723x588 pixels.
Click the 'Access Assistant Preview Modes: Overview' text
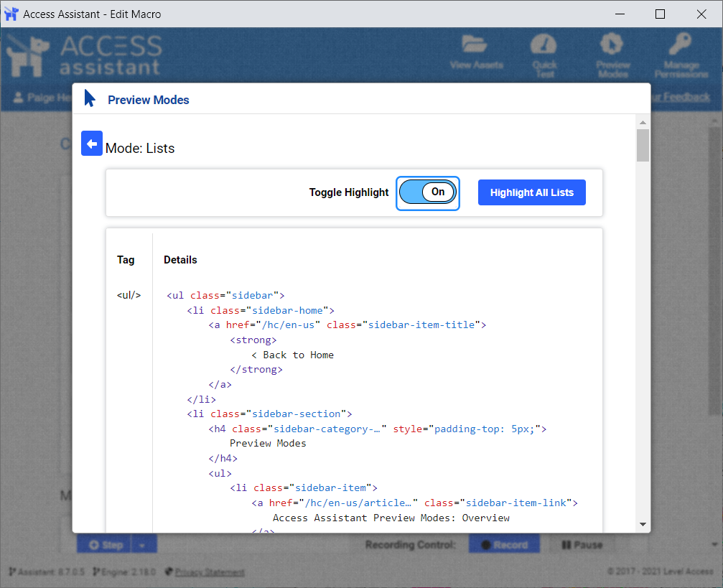tap(391, 518)
